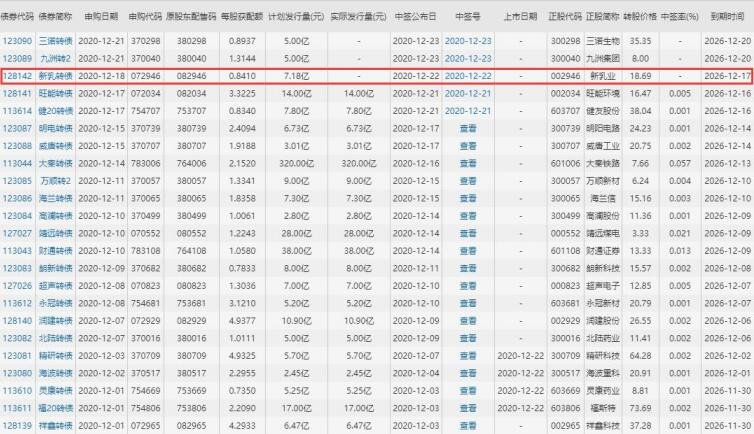Open the 福20转债 bond name link
The width and height of the screenshot is (754, 434).
tap(56, 408)
